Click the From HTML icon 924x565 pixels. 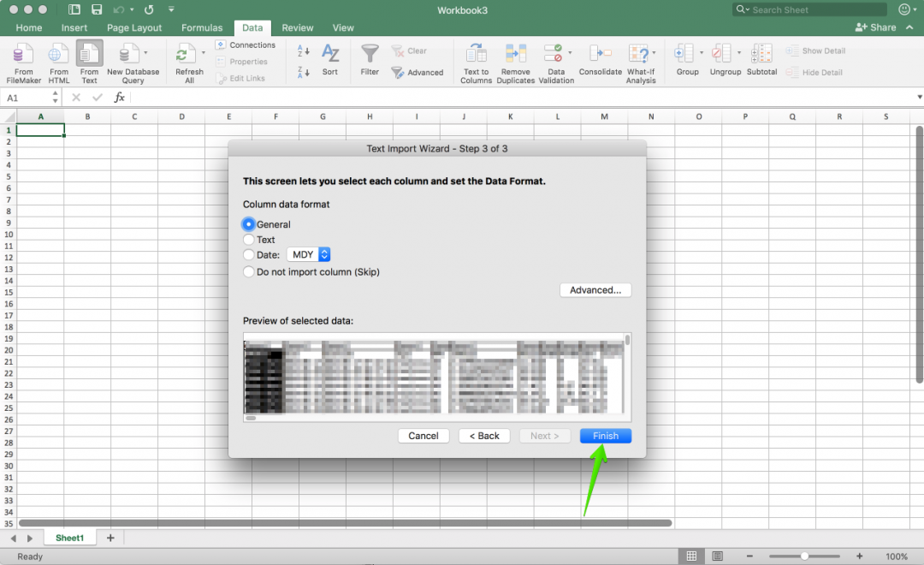tap(58, 55)
